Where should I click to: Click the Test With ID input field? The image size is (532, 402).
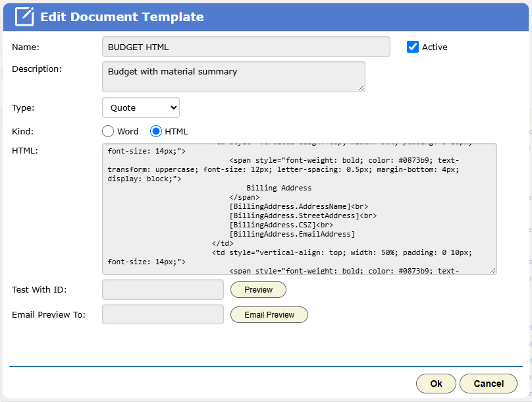163,289
